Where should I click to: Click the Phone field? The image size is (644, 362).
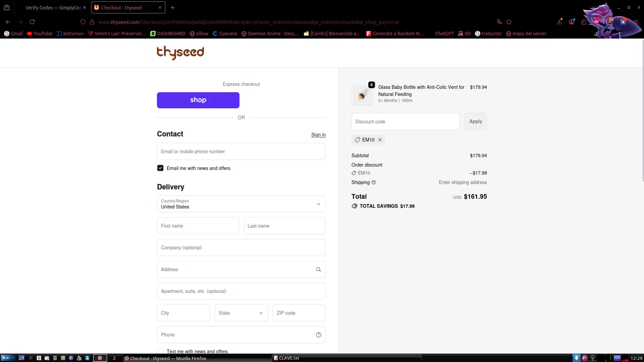(241, 335)
